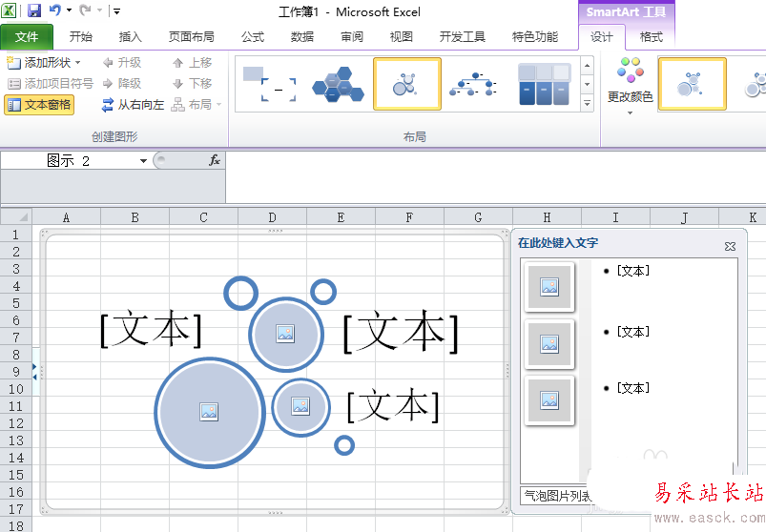Toggle the 文本窗格 text pane button
Image resolution: width=766 pixels, height=532 pixels.
[39, 105]
